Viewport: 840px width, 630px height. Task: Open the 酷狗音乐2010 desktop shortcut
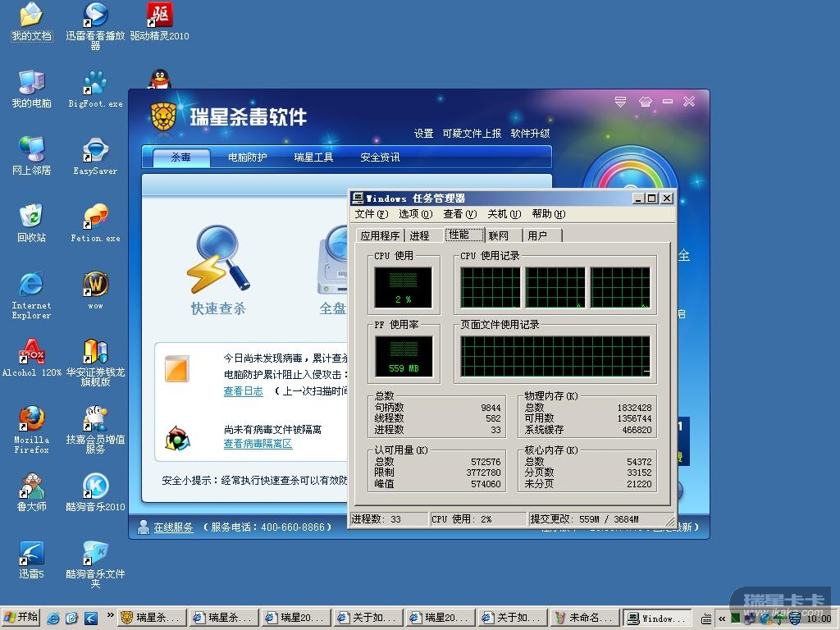point(95,492)
